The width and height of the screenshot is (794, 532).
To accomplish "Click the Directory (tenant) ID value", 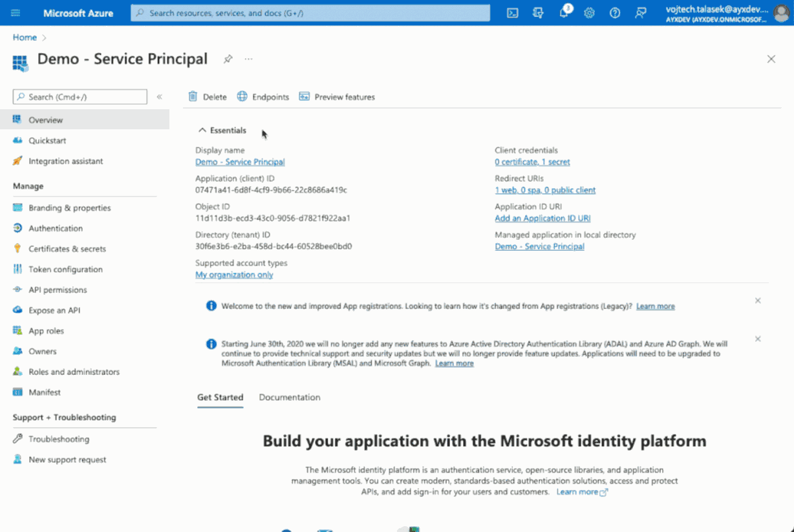I will [274, 246].
